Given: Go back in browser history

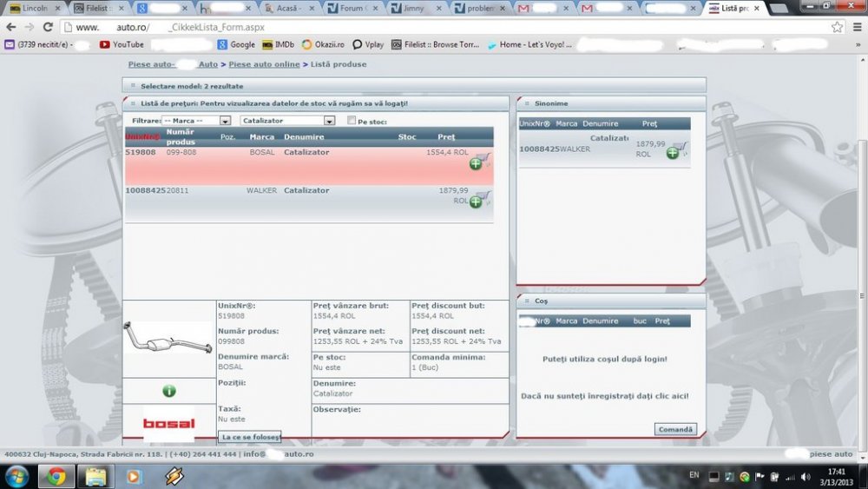Looking at the screenshot, I should point(11,27).
